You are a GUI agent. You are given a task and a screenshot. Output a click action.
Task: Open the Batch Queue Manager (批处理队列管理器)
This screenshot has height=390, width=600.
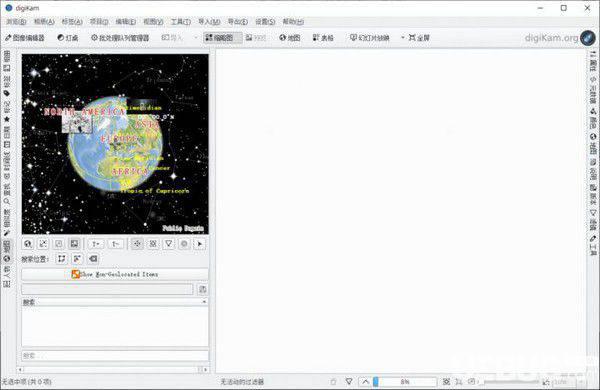tap(120, 38)
